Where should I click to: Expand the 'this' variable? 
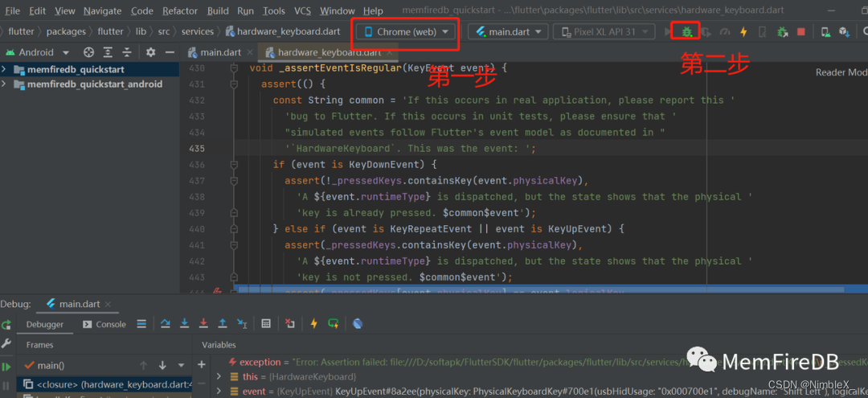point(219,376)
